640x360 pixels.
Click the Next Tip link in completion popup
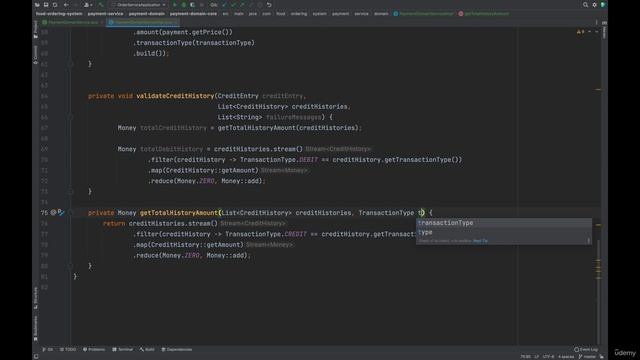(480, 241)
